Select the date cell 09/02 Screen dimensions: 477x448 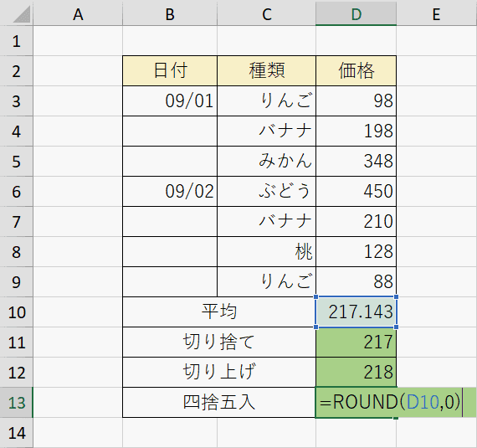[170, 192]
